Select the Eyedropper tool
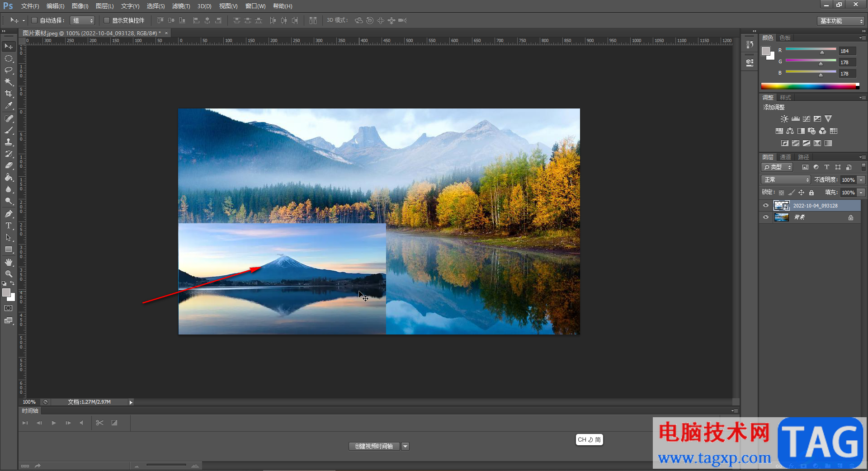The image size is (868, 471). [x=9, y=105]
